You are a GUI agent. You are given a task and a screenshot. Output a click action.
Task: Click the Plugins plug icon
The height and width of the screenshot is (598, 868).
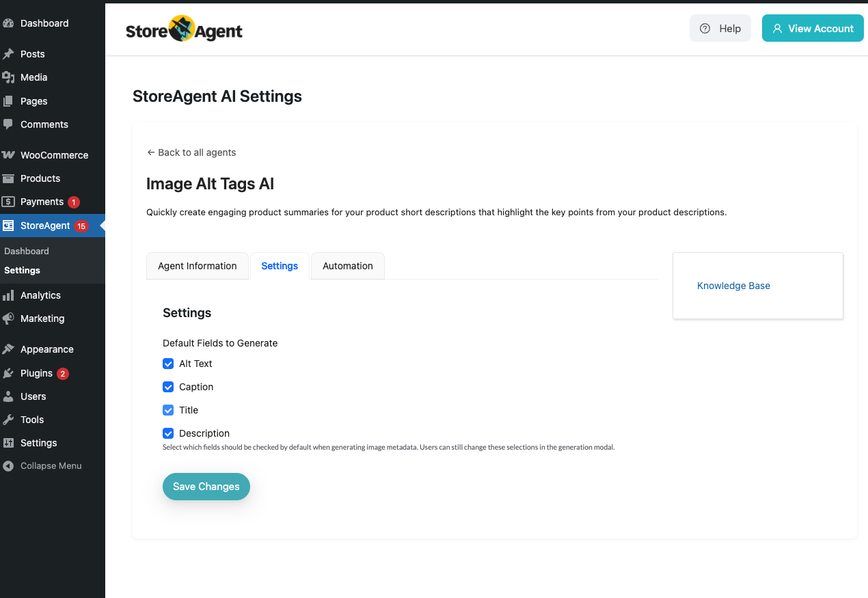click(x=8, y=373)
